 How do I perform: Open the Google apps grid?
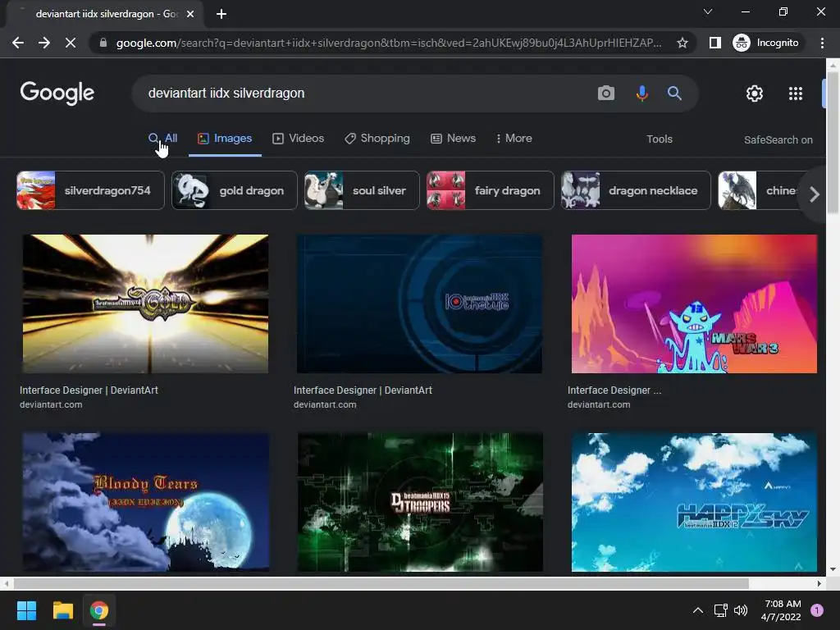tap(796, 94)
